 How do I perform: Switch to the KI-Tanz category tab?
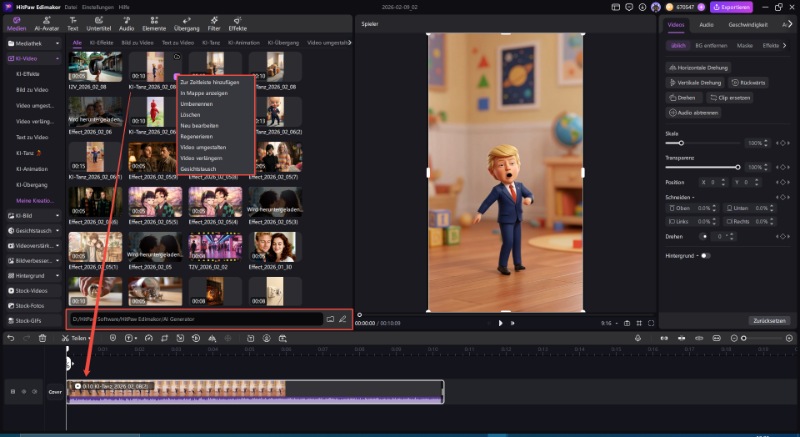tap(211, 43)
